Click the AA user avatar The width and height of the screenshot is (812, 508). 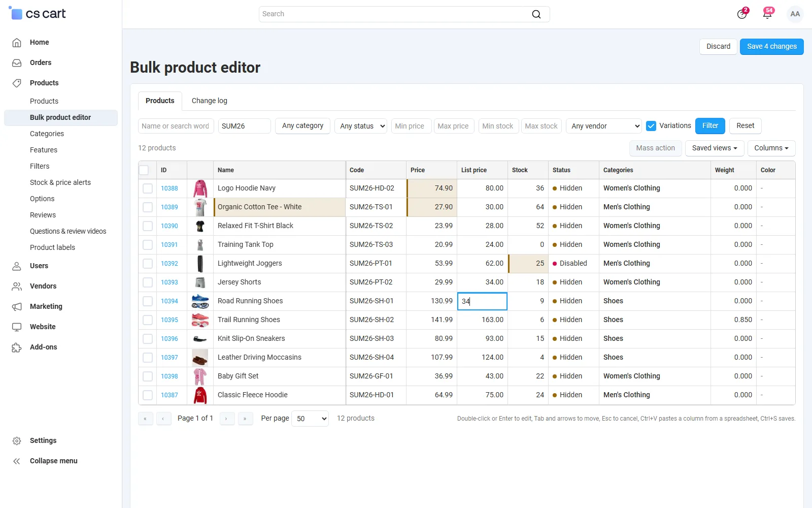click(795, 14)
